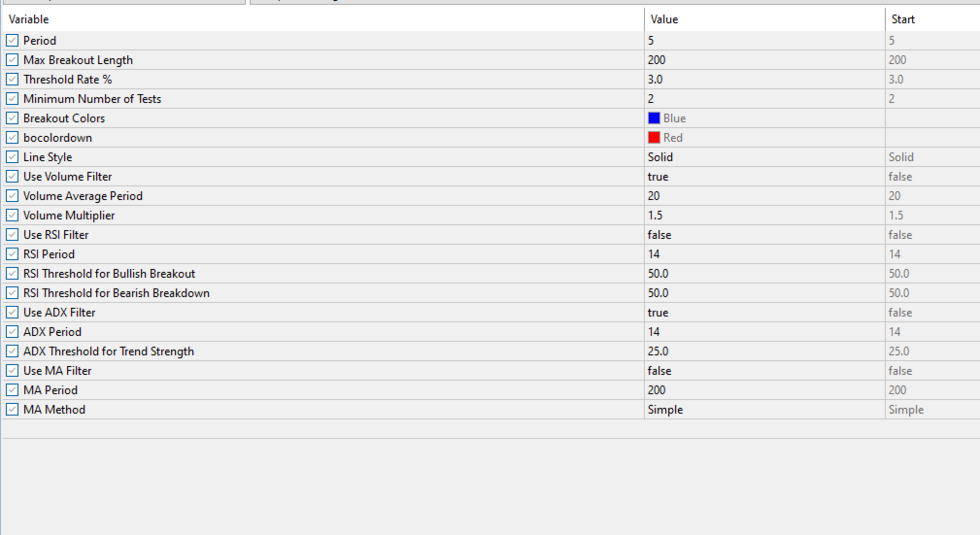Open the Blue breakout color swatch
Image resolution: width=980 pixels, height=535 pixels.
654,118
